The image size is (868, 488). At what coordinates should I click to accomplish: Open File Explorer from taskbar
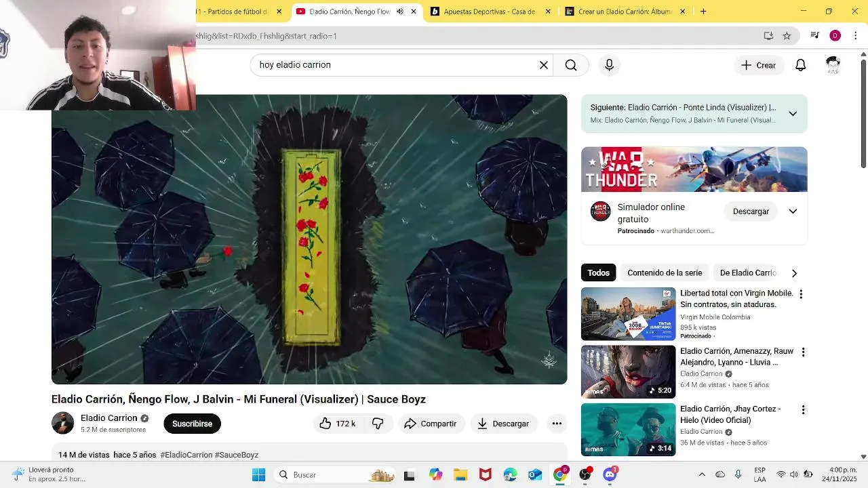pos(460,474)
